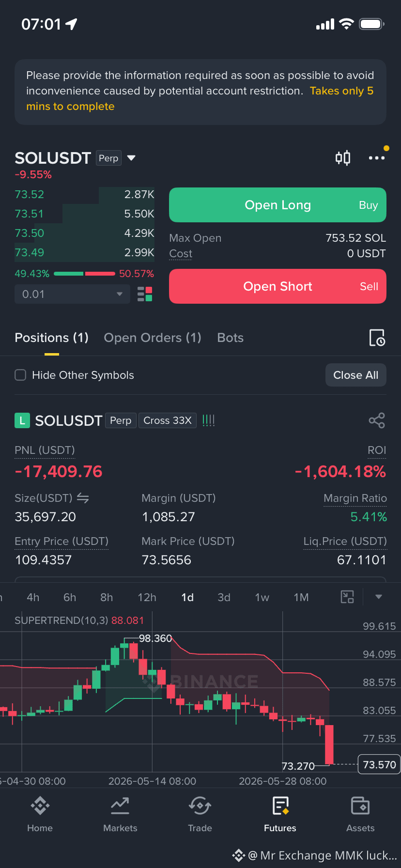This screenshot has height=868, width=401.
Task: Expand the chart options arrow
Action: point(379,597)
